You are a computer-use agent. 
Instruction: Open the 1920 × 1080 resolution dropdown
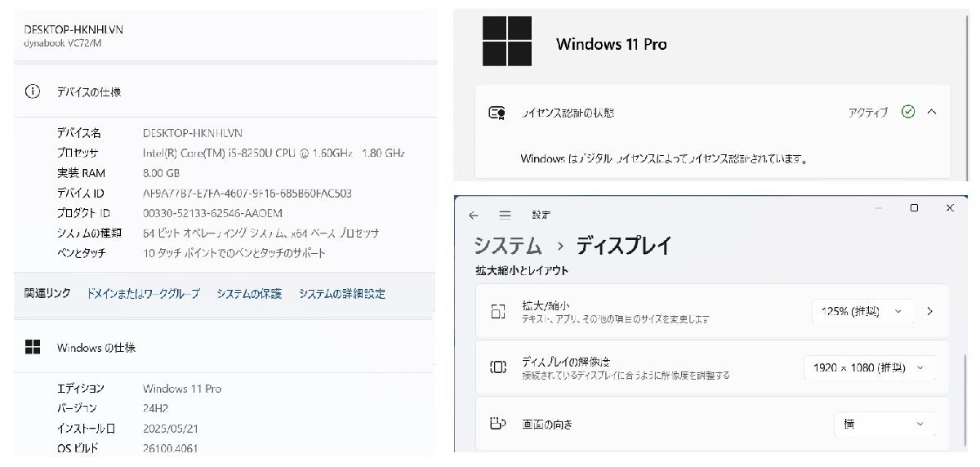pos(869,367)
